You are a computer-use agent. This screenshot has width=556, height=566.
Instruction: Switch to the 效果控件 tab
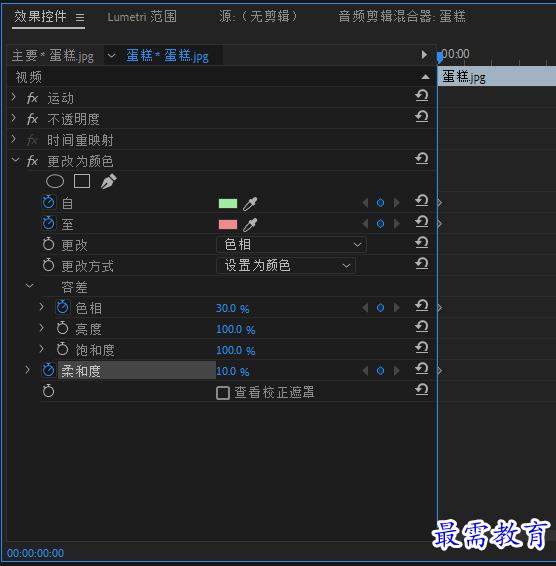40,17
